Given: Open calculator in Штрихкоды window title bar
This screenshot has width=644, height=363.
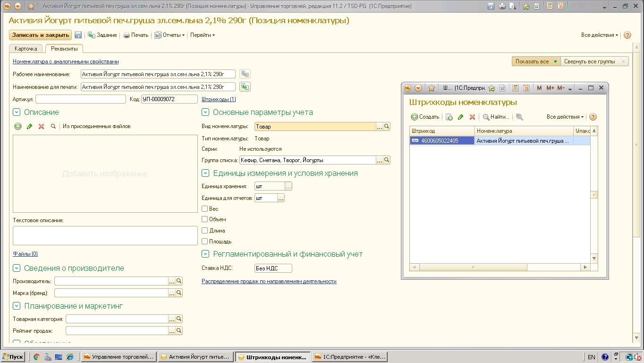Looking at the screenshot, I should (x=515, y=88).
